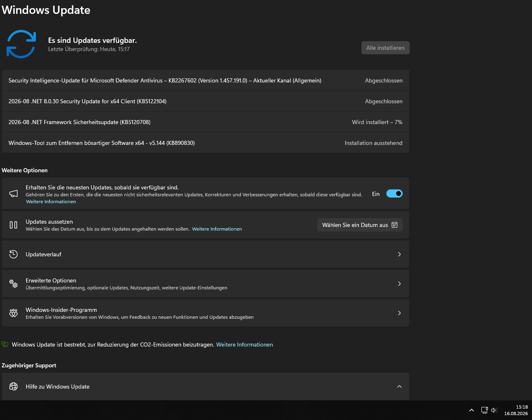Collapse the Hilfe zu Windows Update section
The image size is (532, 420).
399,387
